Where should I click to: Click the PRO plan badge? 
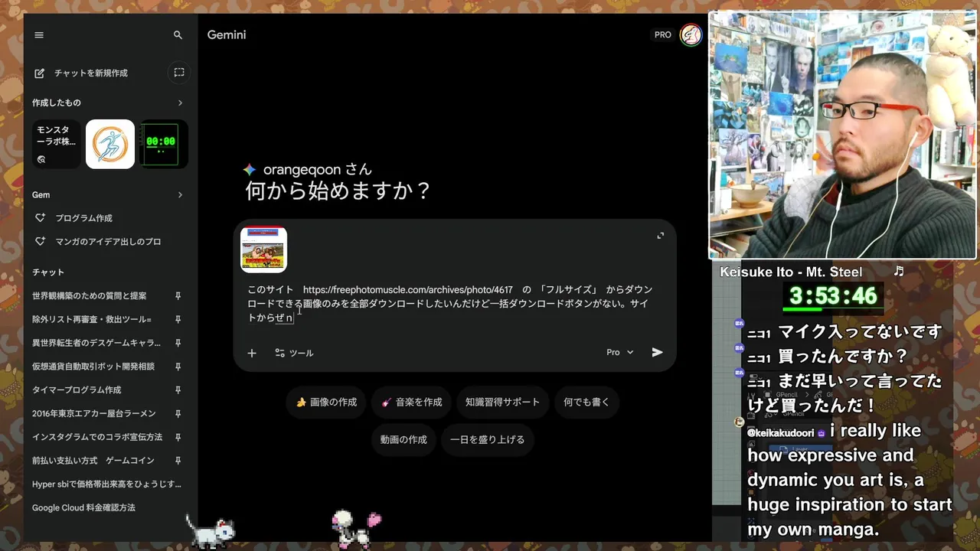tap(663, 35)
